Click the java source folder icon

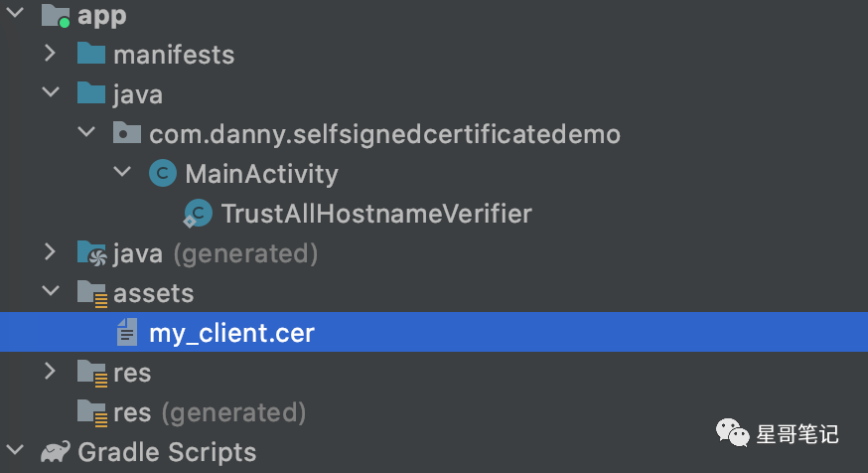tap(91, 93)
